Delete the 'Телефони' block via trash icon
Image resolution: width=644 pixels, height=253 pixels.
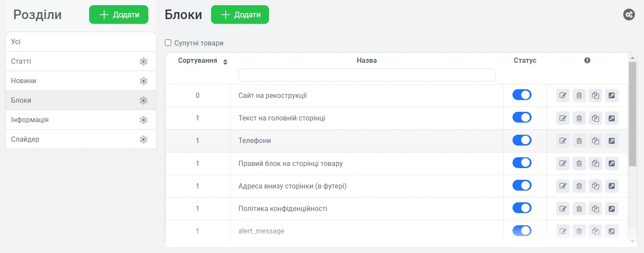[579, 141]
